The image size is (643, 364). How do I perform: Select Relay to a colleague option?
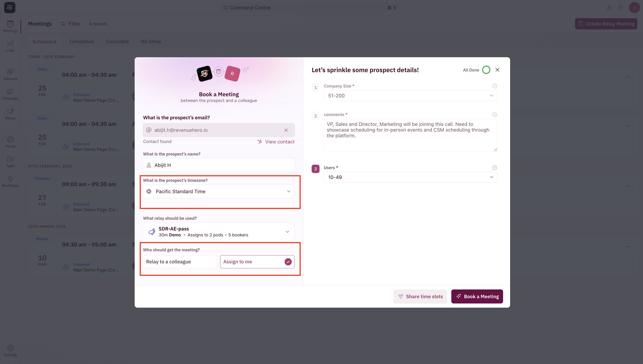coord(180,262)
